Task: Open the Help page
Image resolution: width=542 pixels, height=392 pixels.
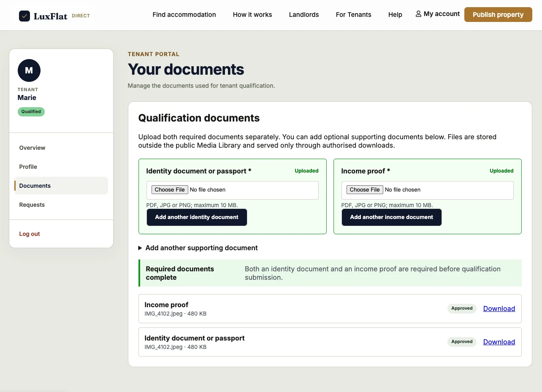Action: [395, 15]
